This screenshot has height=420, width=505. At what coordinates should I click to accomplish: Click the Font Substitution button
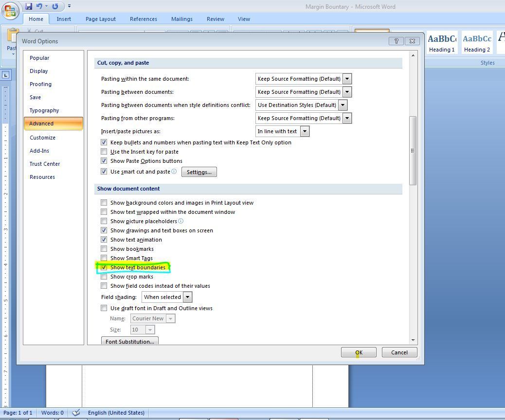129,341
